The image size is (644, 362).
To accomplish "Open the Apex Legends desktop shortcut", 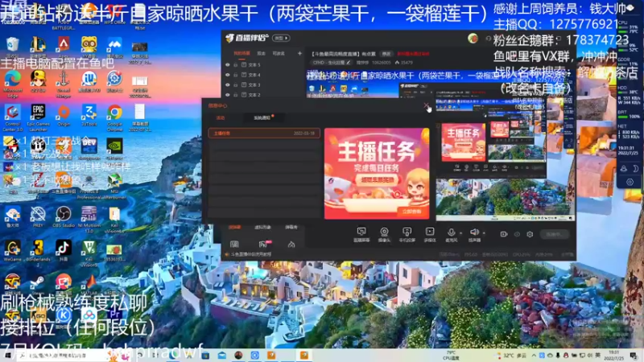I will pos(64,47).
